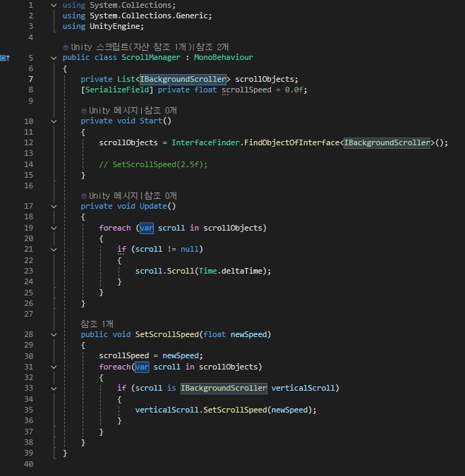This screenshot has height=476, width=465.
Task: Click the 'MonoBehaviour' base class name
Action: pyautogui.click(x=224, y=57)
